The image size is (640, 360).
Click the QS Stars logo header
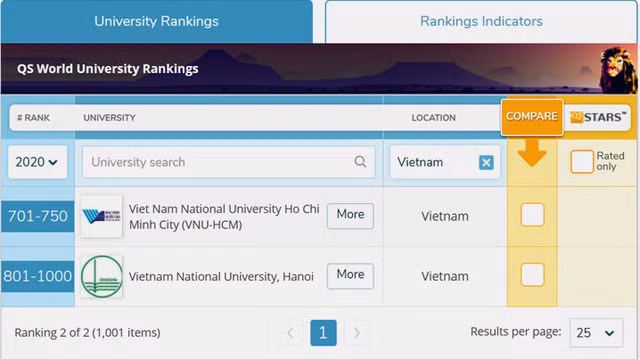pyautogui.click(x=598, y=117)
